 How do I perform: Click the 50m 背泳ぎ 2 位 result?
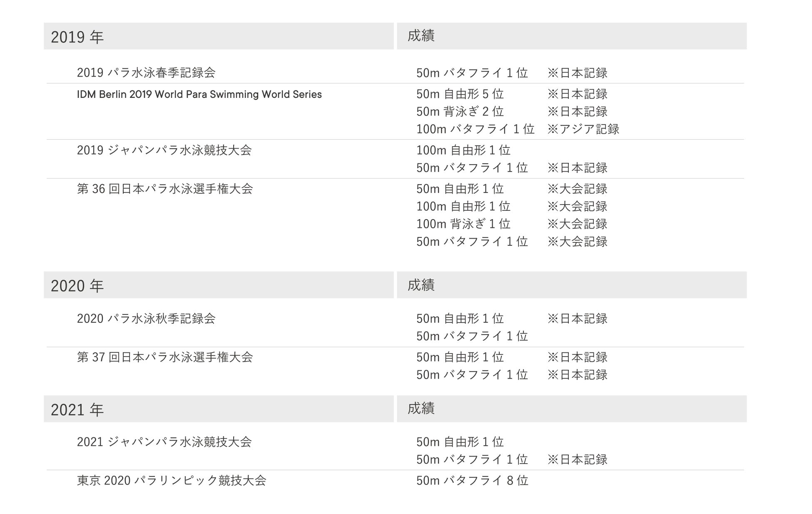point(460,112)
